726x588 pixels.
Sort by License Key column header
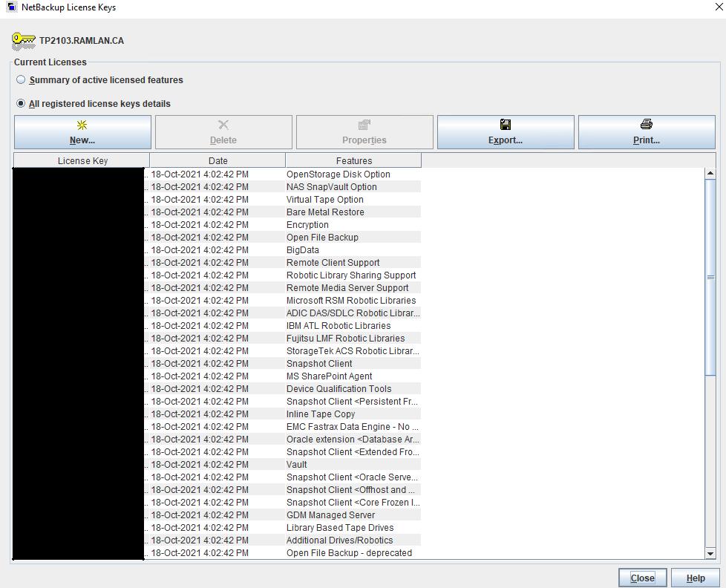pos(82,160)
